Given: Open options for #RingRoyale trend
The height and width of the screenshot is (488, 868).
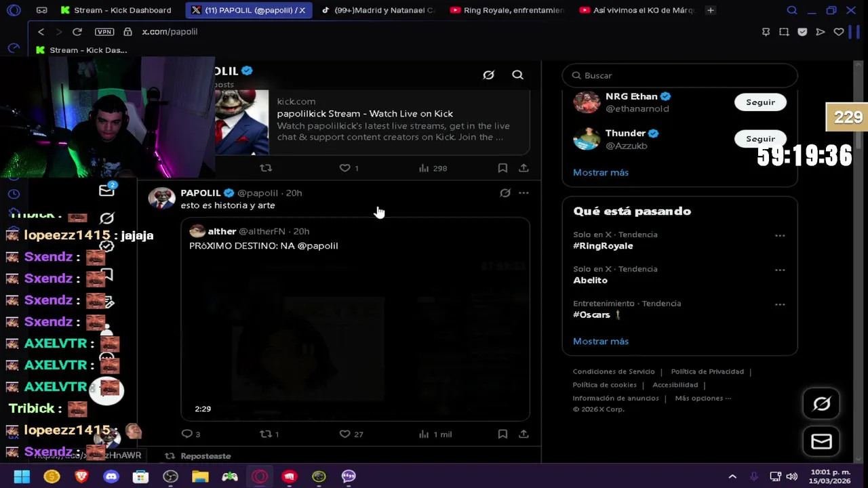Looking at the screenshot, I should click(x=780, y=236).
